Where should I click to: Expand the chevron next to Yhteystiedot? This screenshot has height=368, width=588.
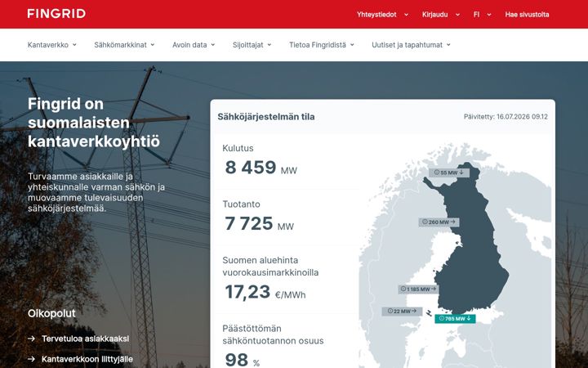coord(406,15)
